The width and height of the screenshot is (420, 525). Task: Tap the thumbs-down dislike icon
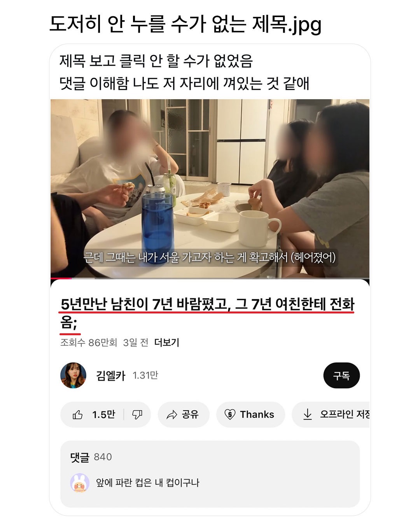[x=137, y=415]
